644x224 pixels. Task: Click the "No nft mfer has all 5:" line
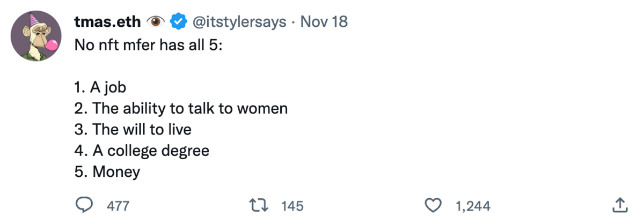[x=149, y=44]
